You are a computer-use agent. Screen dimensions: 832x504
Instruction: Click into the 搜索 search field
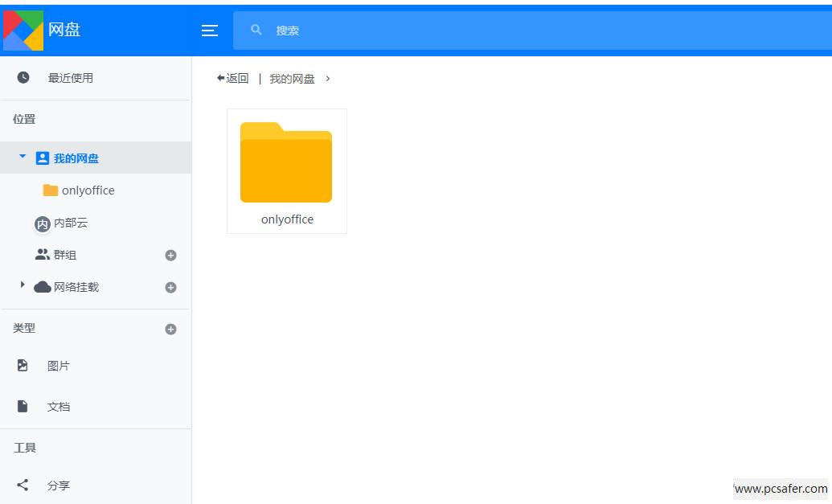[x=482, y=31]
